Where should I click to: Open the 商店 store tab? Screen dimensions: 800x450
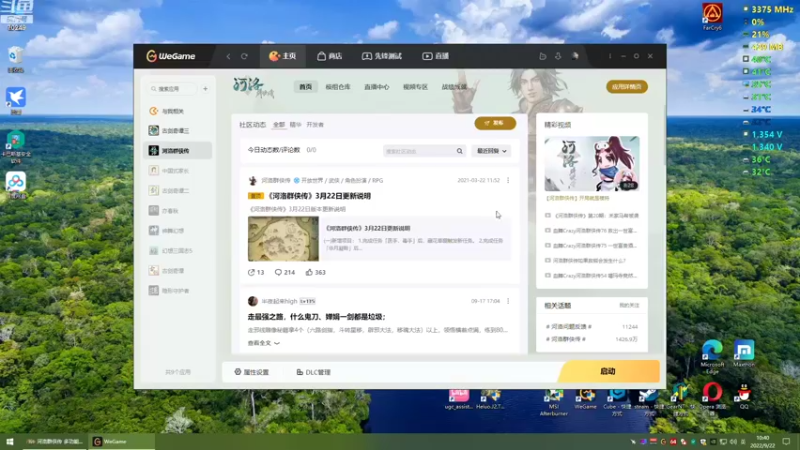(330, 56)
